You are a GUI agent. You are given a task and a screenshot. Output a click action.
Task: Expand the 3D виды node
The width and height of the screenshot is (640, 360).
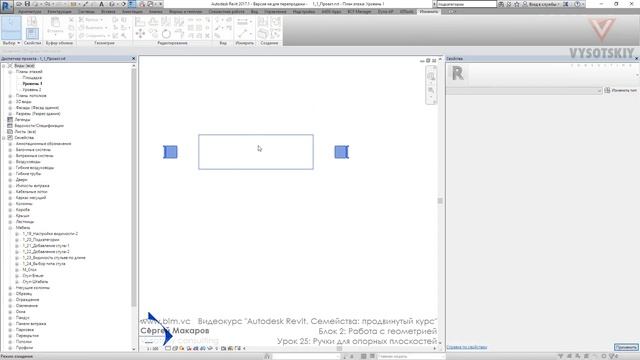(10, 102)
